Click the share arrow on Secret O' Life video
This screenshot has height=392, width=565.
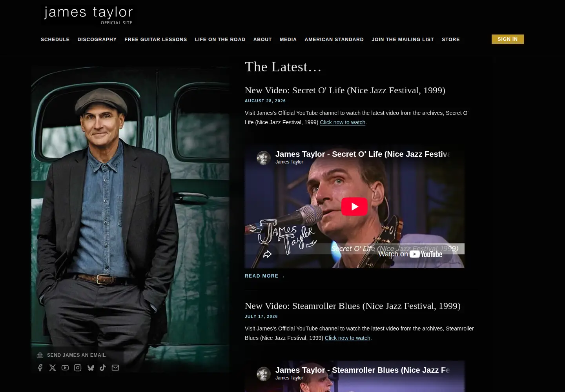pos(268,254)
